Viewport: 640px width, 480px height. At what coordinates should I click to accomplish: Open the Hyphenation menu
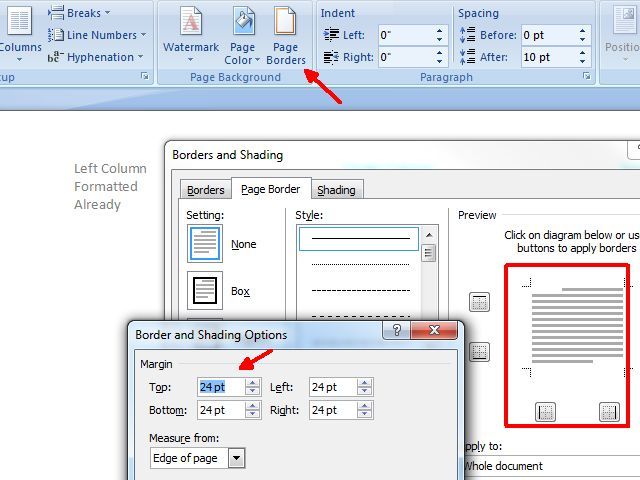click(96, 57)
